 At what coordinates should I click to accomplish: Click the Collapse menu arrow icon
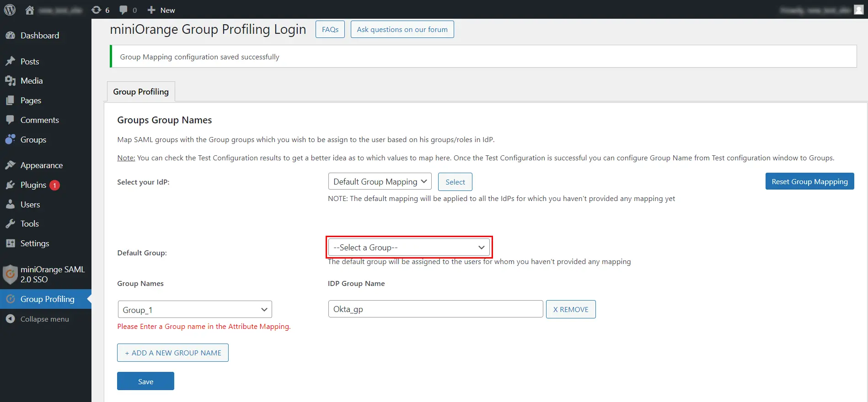pyautogui.click(x=11, y=319)
